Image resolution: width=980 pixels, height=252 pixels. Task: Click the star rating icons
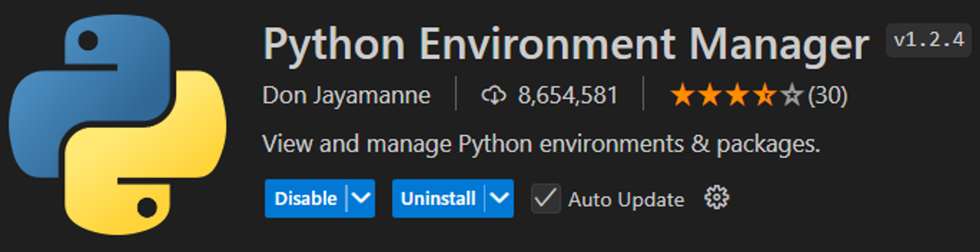(736, 95)
